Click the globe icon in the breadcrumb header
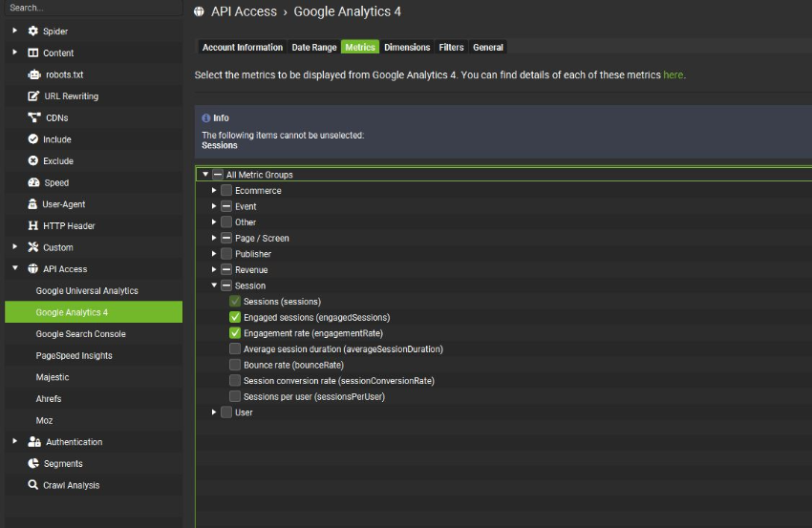Viewport: 812px width, 528px height. click(199, 11)
